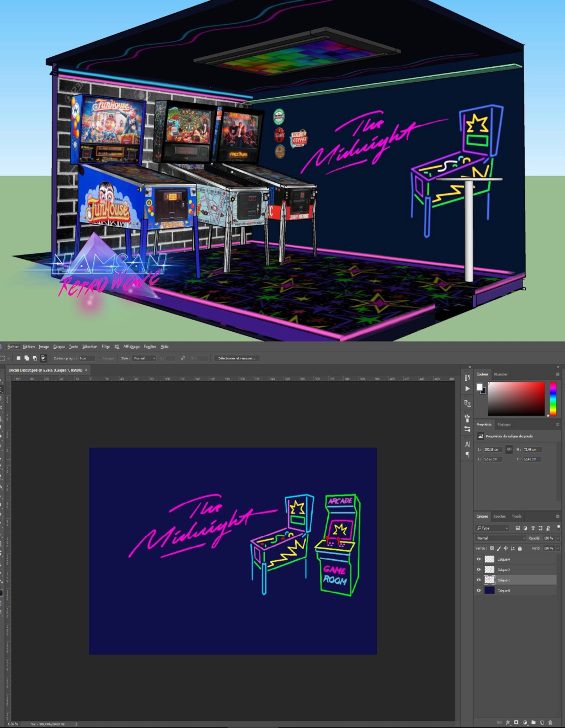Choose subtract from selection mode icon
The width and height of the screenshot is (565, 728).
pos(35,358)
